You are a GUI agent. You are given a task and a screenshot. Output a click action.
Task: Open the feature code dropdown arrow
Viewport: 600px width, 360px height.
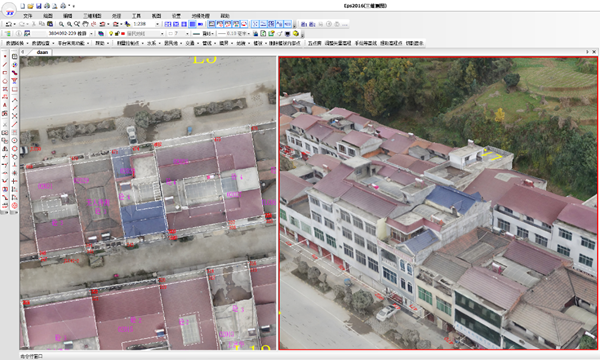(91, 34)
